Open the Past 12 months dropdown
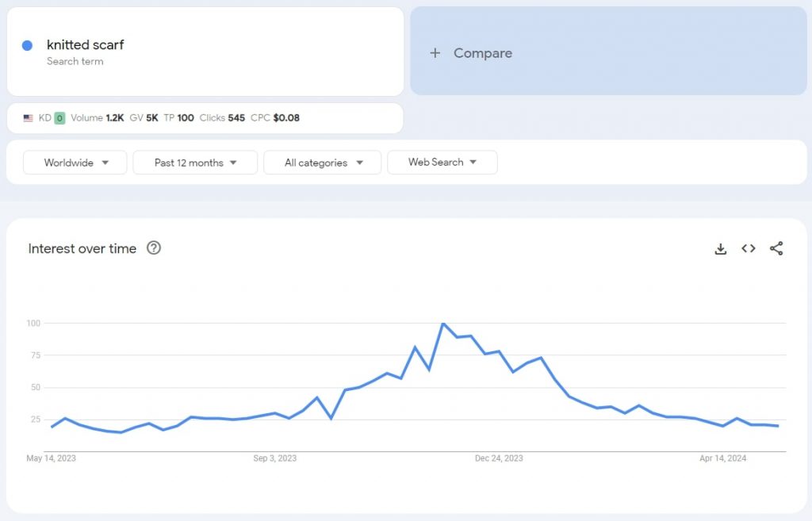The image size is (812, 521). click(x=195, y=163)
